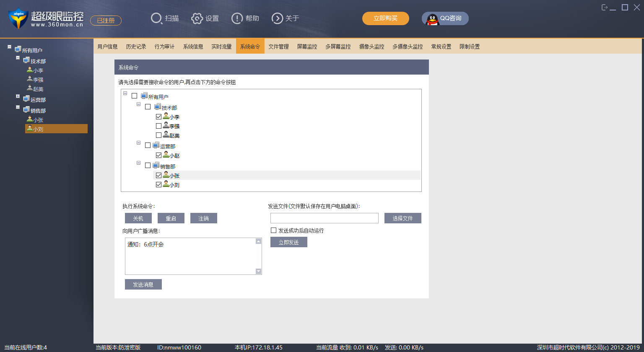
Task: Check the 李强 user checkbox
Action: (x=158, y=126)
